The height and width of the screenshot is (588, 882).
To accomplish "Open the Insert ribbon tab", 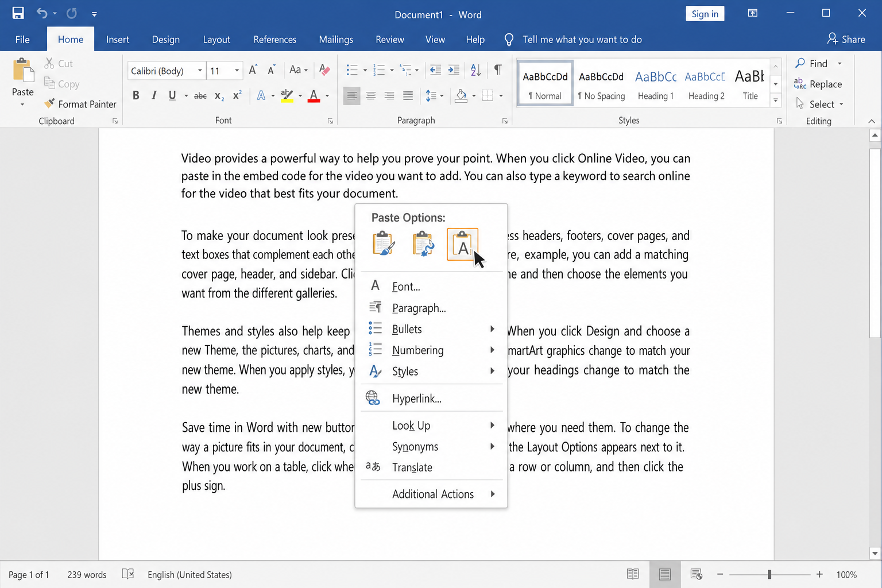I will click(x=118, y=39).
